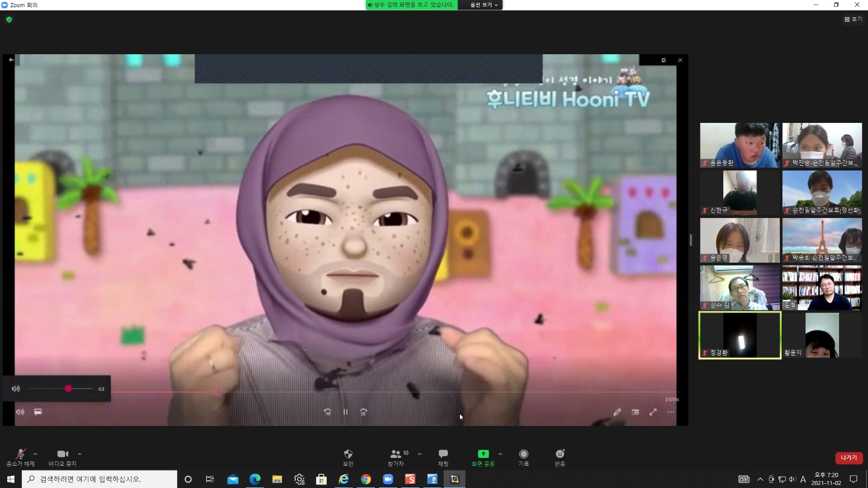Click the green encryption shield icon
868x488 pixels.
[x=9, y=19]
